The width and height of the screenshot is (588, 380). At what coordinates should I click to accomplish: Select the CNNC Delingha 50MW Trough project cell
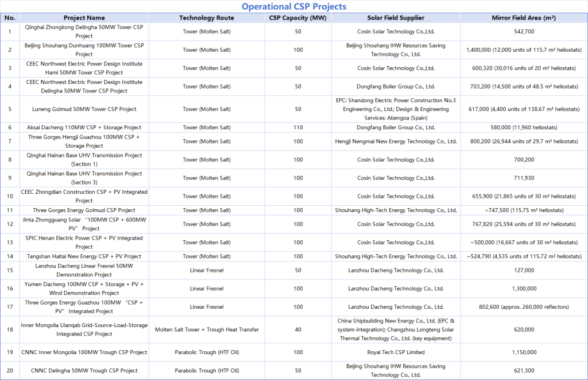click(84, 371)
